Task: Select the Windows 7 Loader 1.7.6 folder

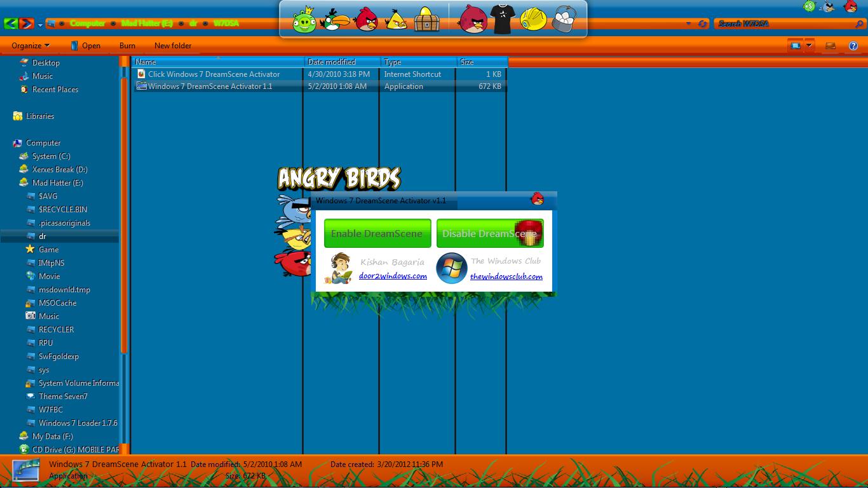Action: [x=78, y=423]
